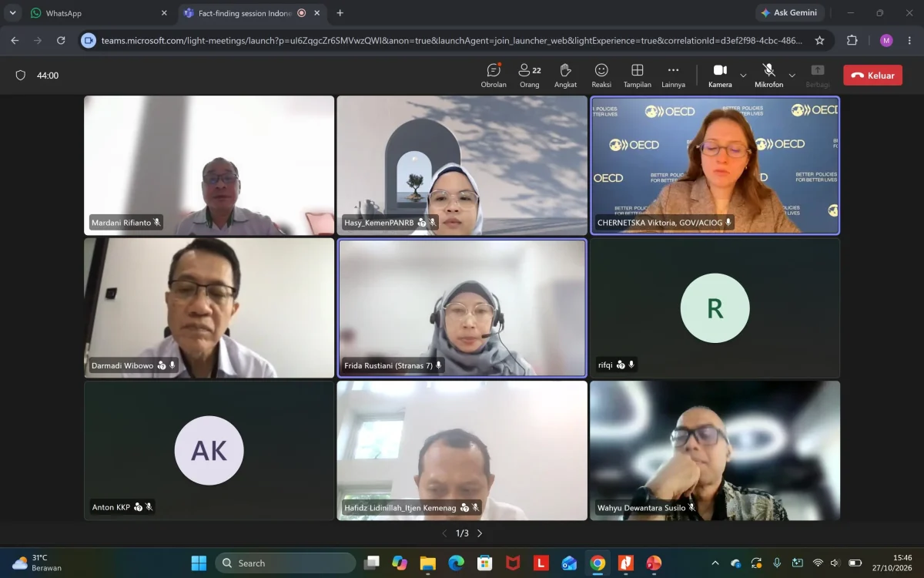Click the AK avatar of Anton KKP
The width and height of the screenshot is (924, 578).
click(x=209, y=451)
